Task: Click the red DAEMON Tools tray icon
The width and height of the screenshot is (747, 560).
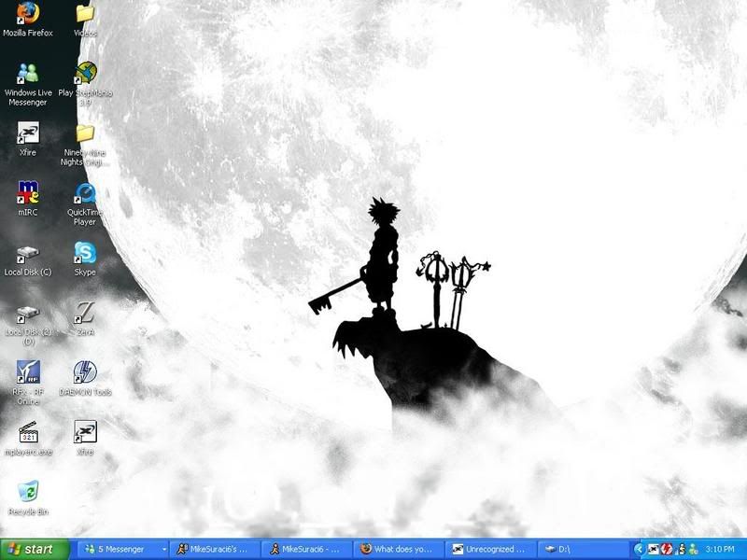Action: [667, 550]
